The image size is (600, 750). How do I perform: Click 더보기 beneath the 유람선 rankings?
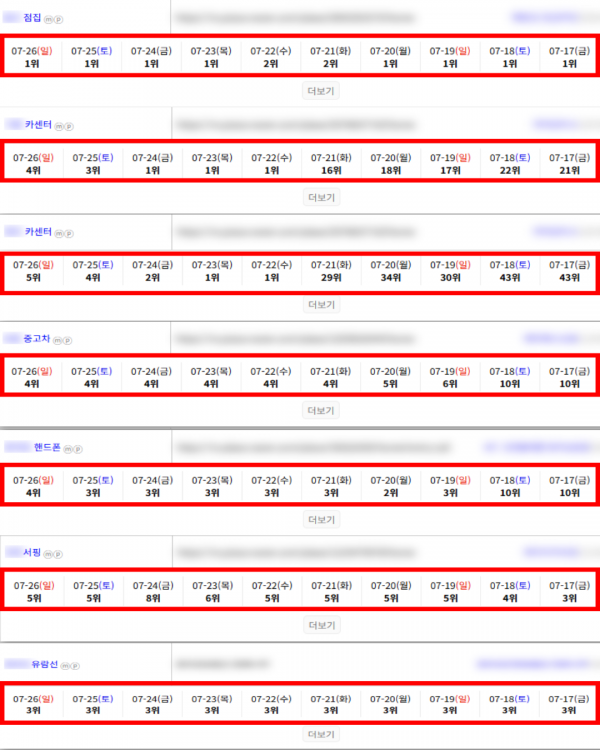322,734
